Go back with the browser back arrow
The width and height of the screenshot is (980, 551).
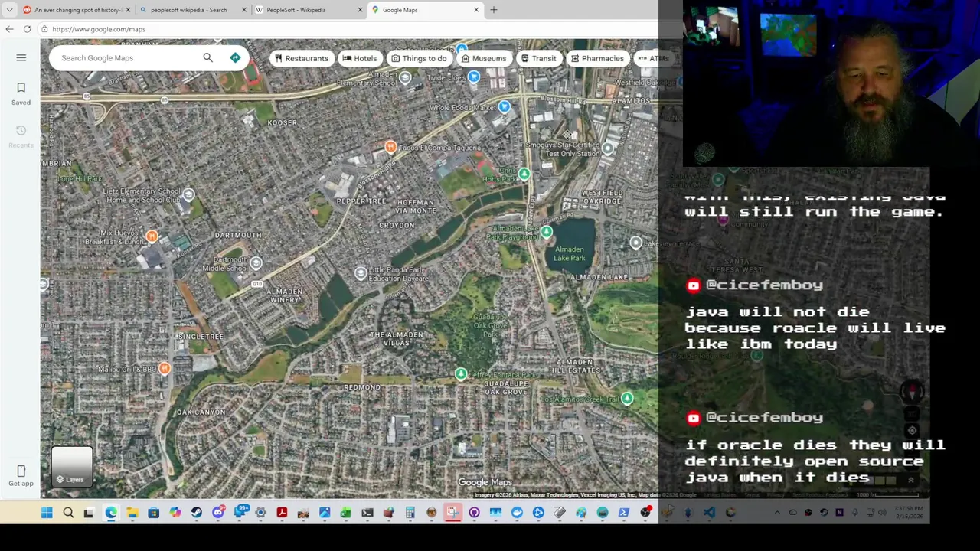click(x=9, y=29)
